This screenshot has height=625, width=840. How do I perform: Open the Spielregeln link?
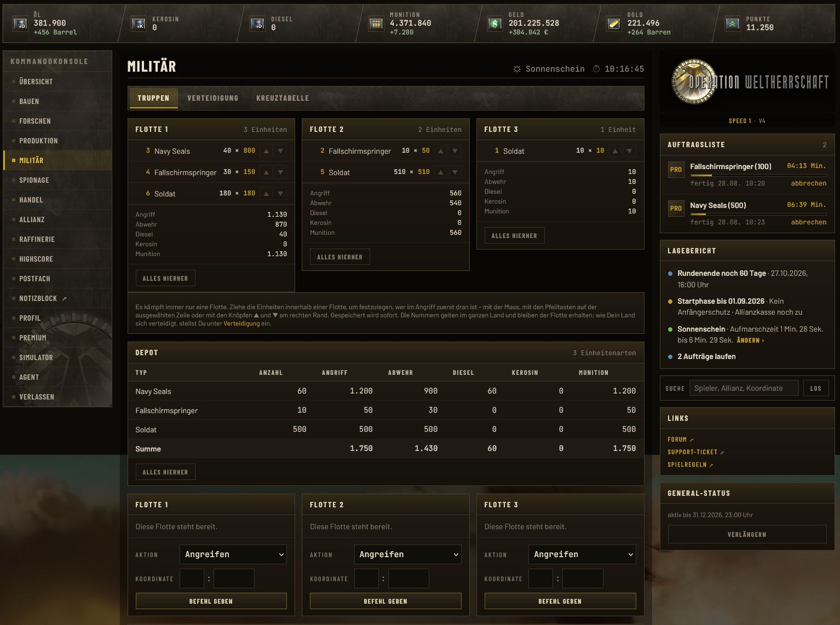690,465
